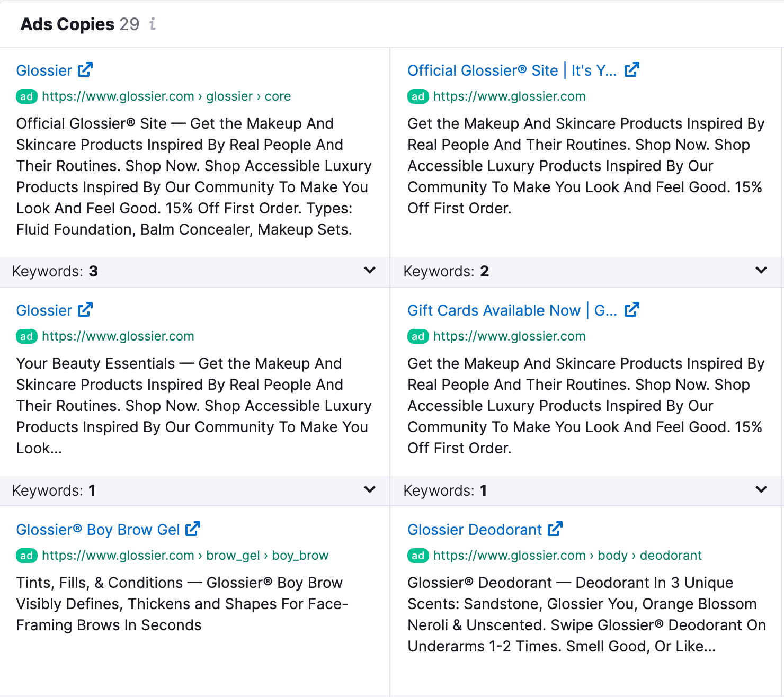Open external link icon beside Glossier Deodorant

555,529
